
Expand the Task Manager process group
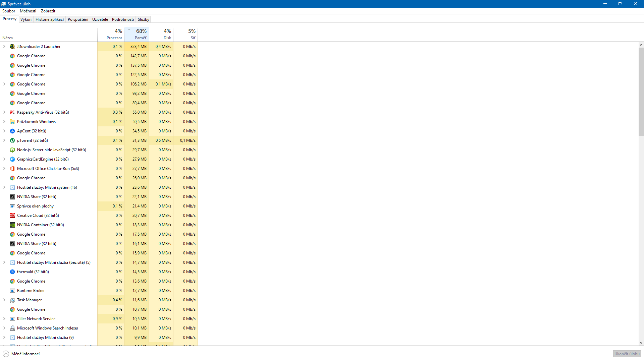pyautogui.click(x=4, y=300)
